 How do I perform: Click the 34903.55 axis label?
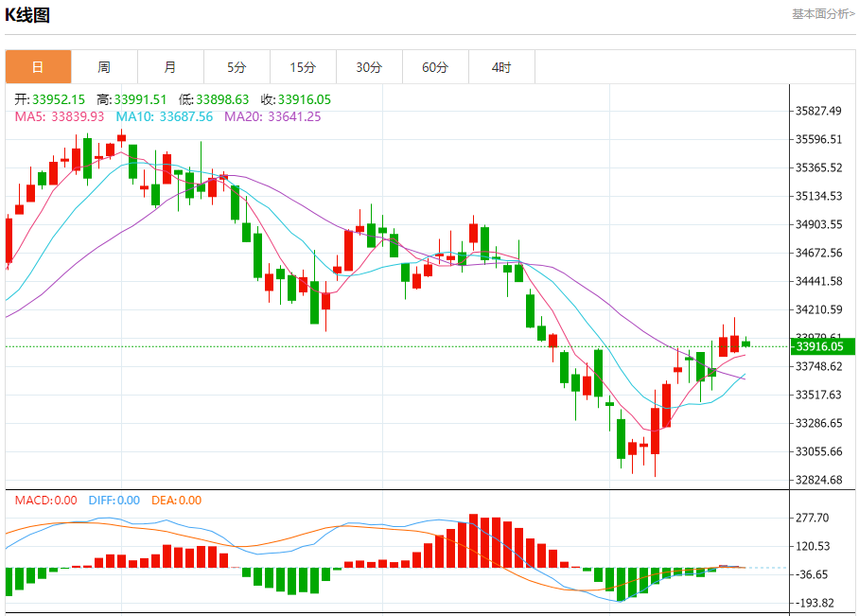818,224
